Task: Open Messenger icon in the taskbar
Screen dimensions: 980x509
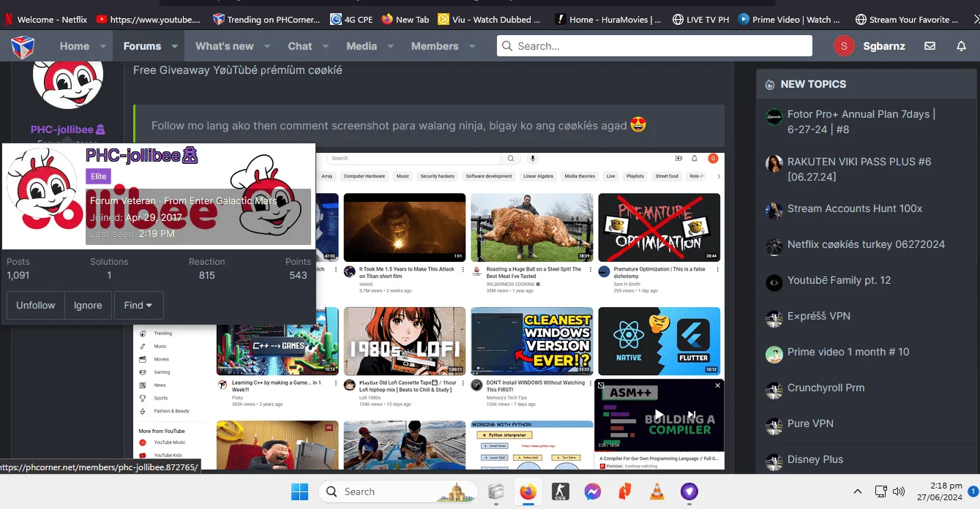Action: point(593,491)
